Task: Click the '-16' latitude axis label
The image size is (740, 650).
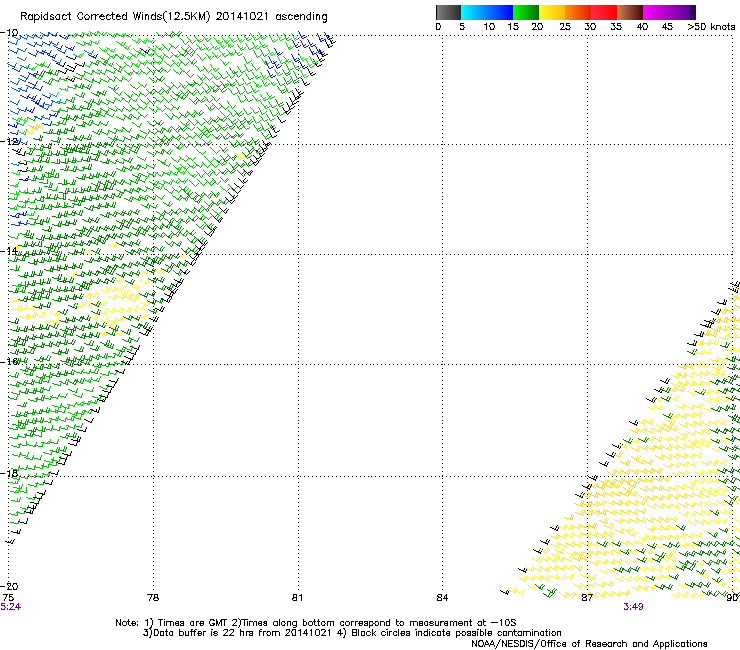Action: 9,362
